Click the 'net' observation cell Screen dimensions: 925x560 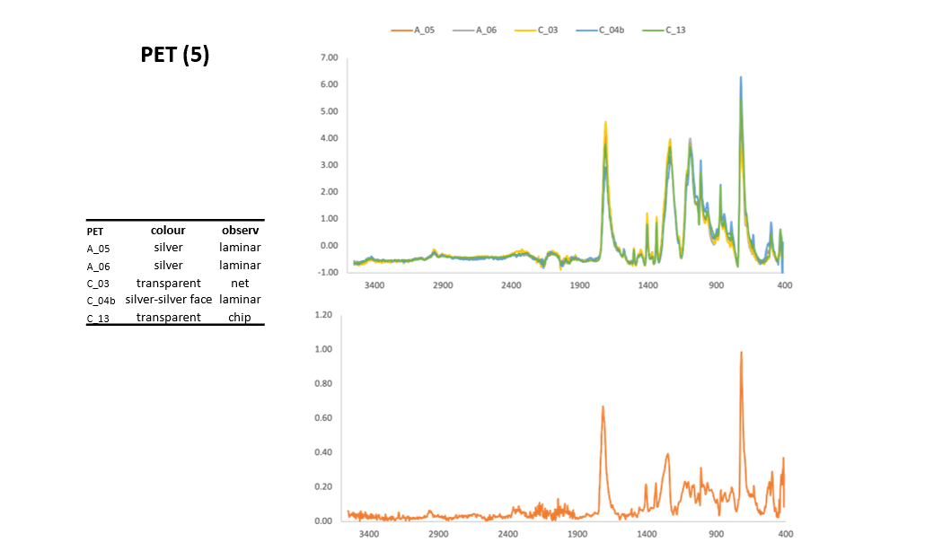pyautogui.click(x=240, y=283)
